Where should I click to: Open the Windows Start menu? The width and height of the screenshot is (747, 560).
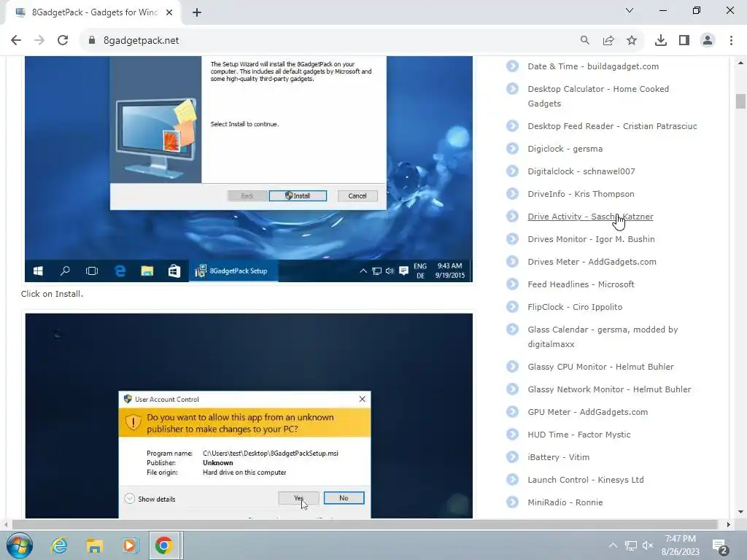(x=20, y=545)
